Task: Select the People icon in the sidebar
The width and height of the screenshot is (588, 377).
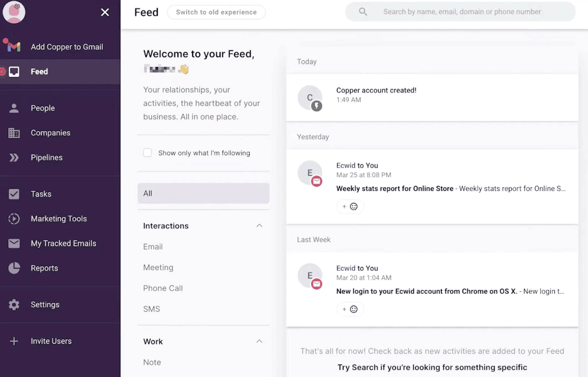Action: [x=14, y=108]
